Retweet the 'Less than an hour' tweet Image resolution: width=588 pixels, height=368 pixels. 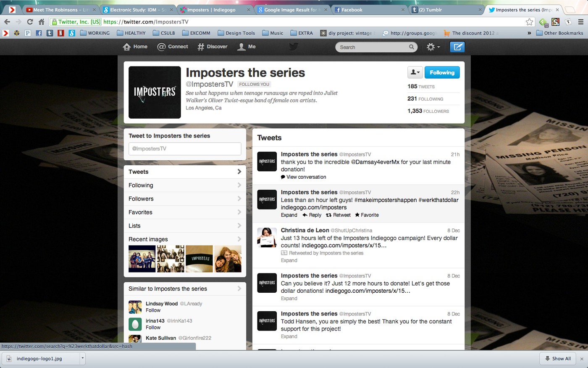click(338, 215)
